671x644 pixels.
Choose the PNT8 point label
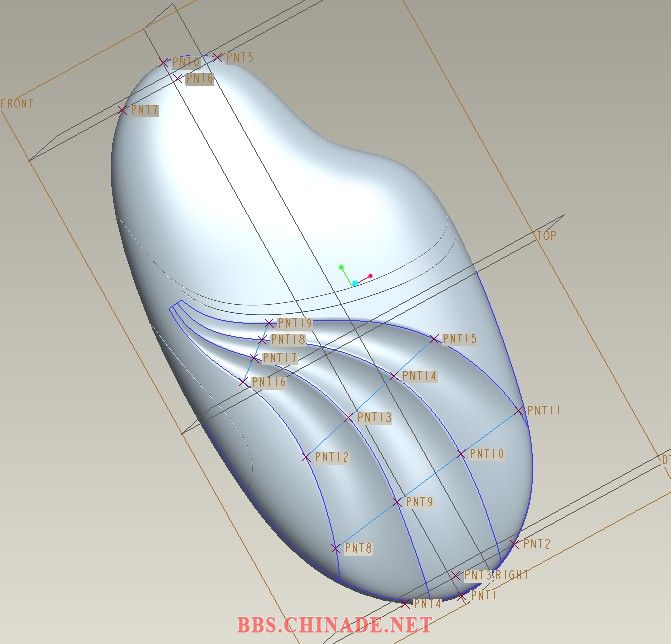pos(359,548)
